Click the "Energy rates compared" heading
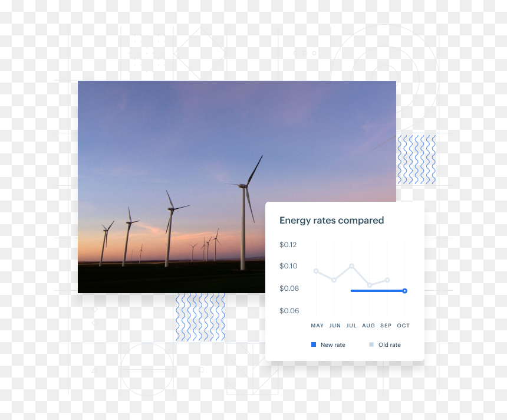Screen dimensions: 507x420 (x=331, y=221)
